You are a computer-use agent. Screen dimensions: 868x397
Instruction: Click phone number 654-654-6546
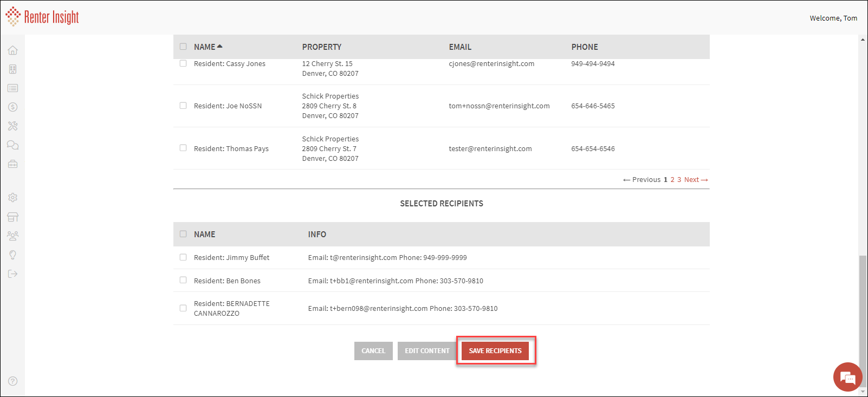(x=593, y=149)
